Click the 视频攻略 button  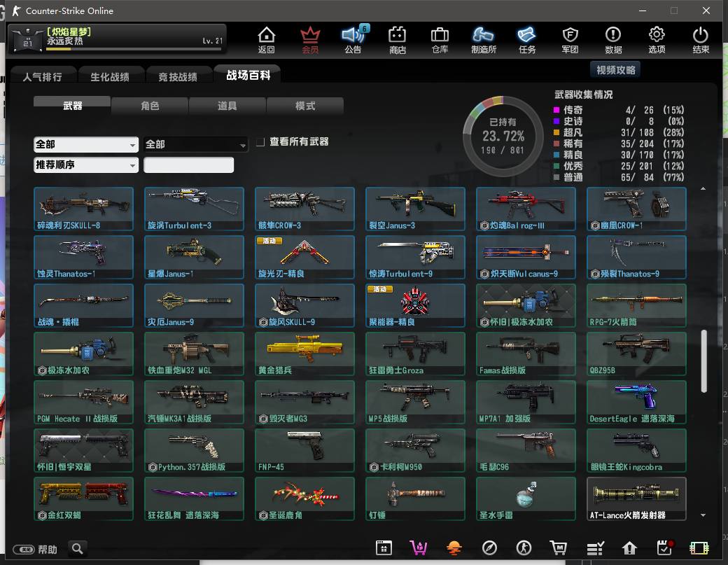tap(615, 70)
